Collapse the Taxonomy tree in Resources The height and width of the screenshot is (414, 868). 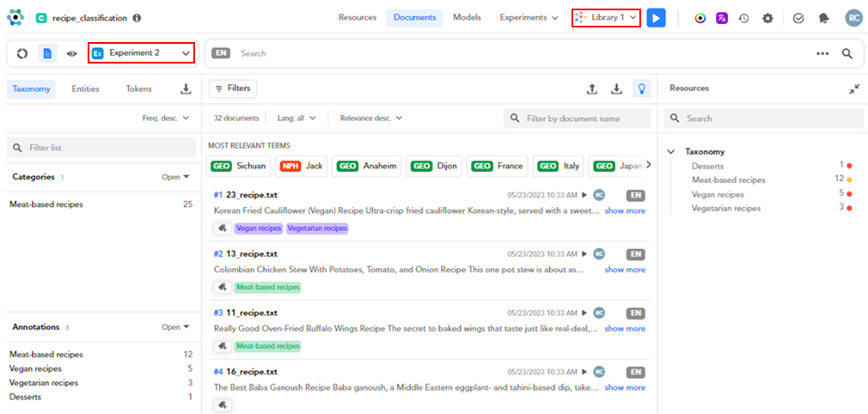670,151
